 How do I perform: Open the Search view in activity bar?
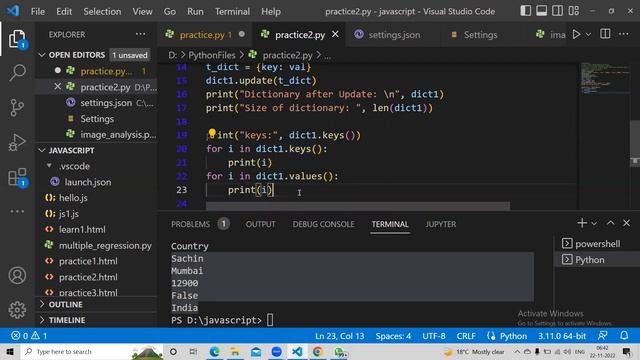click(x=17, y=73)
